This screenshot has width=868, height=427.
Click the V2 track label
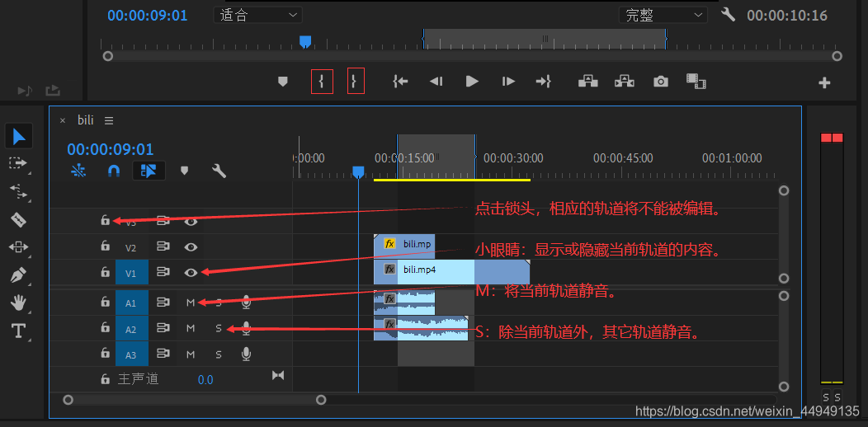pyautogui.click(x=130, y=248)
